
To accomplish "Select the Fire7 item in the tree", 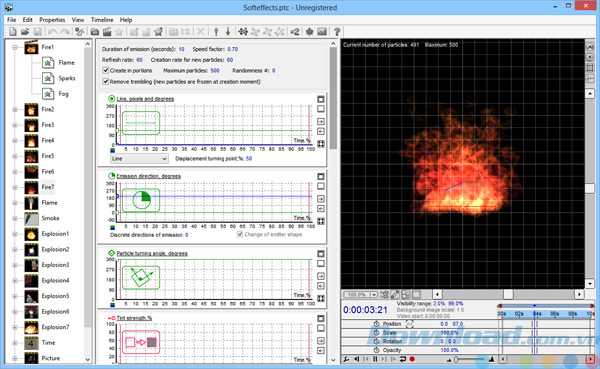I will click(x=48, y=187).
